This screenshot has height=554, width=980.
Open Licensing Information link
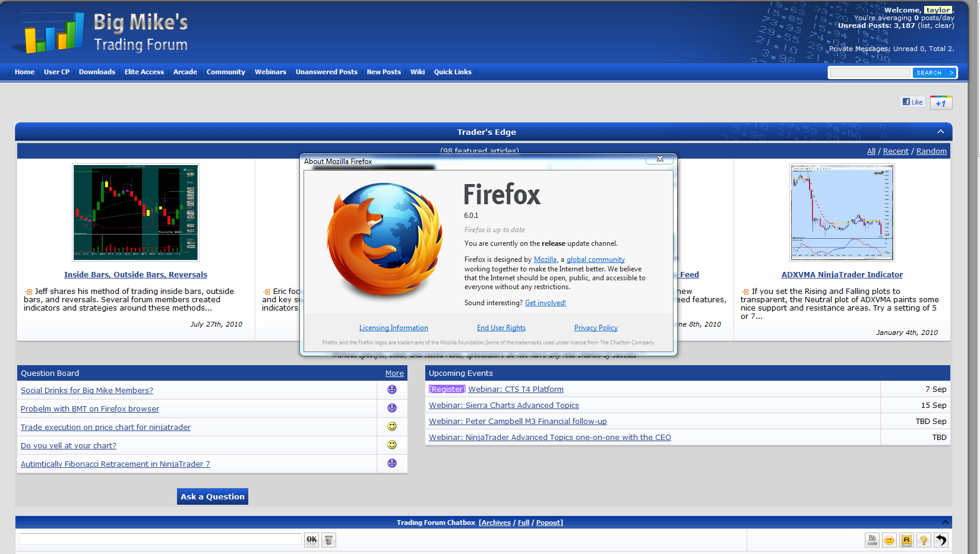coord(394,328)
